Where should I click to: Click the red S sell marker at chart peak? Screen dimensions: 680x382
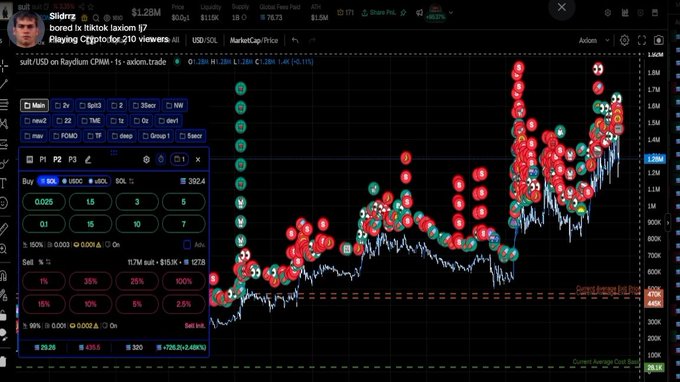[519, 68]
